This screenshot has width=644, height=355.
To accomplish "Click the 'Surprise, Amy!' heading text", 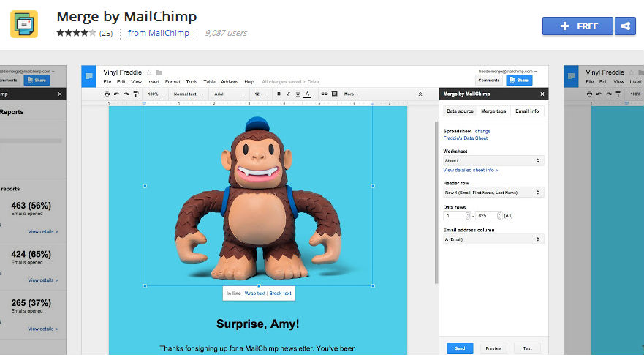I will [x=258, y=324].
